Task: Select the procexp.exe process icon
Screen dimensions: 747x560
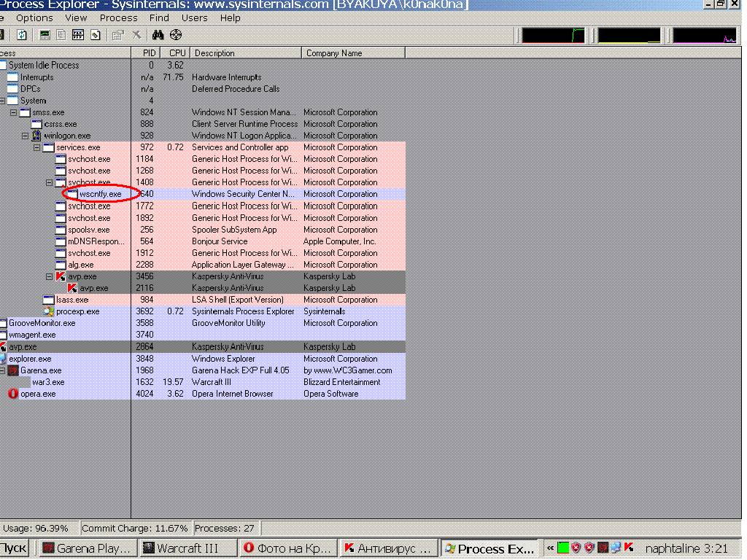Action: pyautogui.click(x=49, y=311)
